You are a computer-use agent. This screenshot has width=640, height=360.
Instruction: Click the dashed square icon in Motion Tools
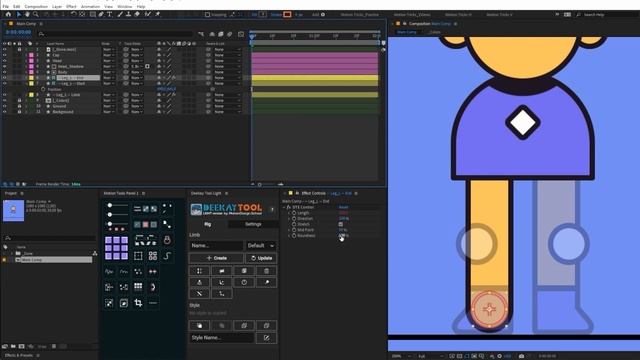click(138, 256)
